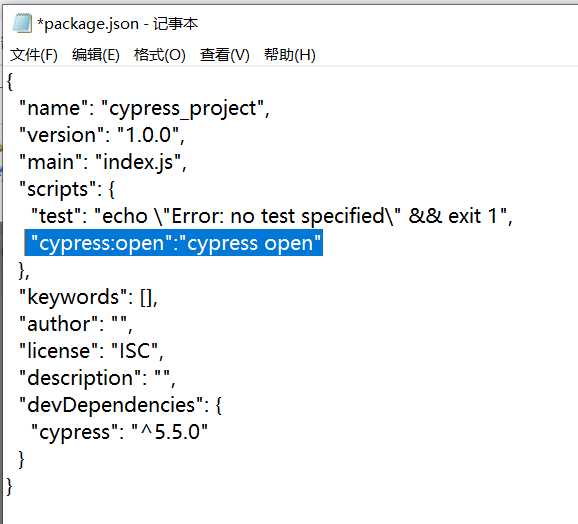Open the 文件(F) menu

(x=34, y=55)
